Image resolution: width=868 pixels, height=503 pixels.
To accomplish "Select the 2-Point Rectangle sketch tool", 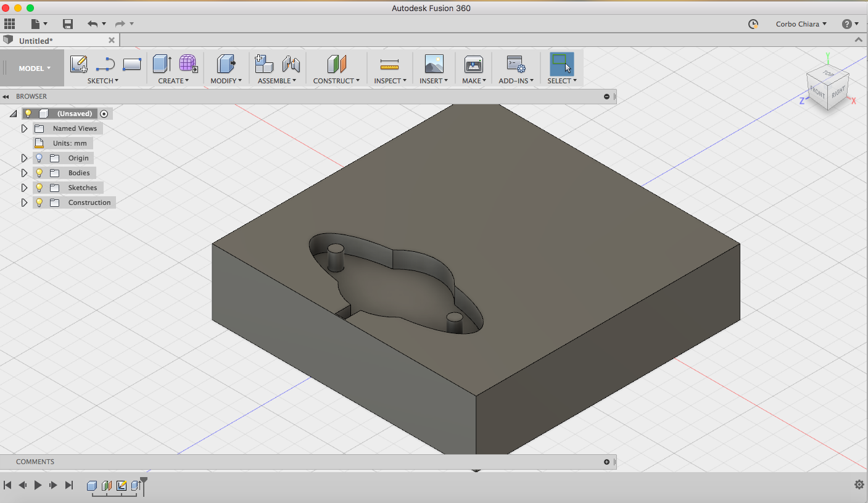I will 132,64.
